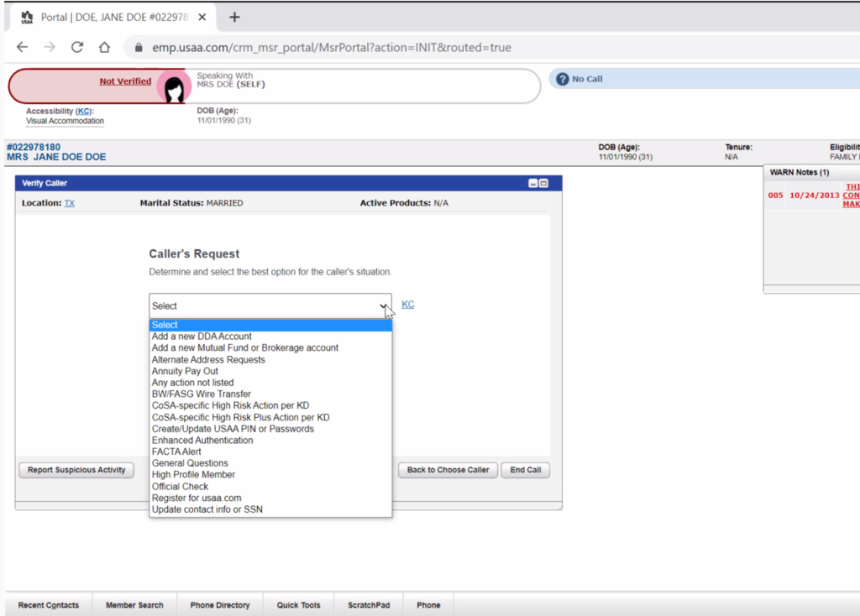Screen dimensions: 860x616
Task: Click the browser address bar URL
Action: pos(331,48)
